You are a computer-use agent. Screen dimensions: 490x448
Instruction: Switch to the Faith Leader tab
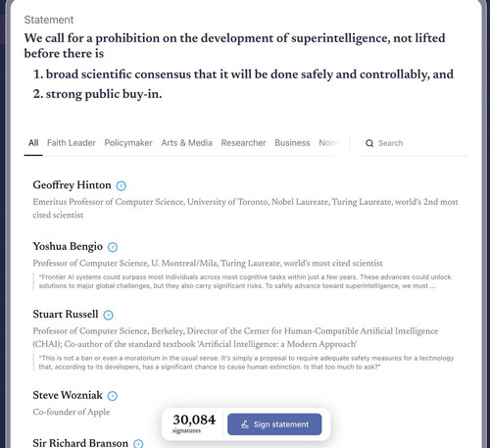coord(72,143)
